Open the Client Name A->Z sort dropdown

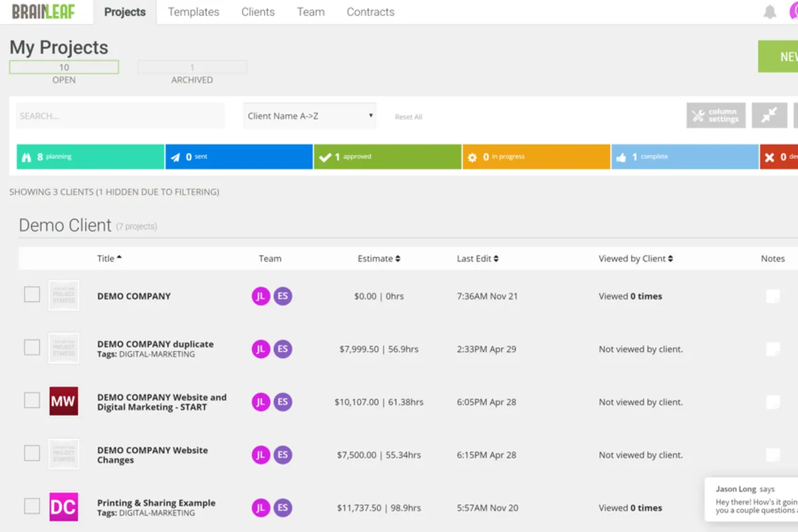310,116
